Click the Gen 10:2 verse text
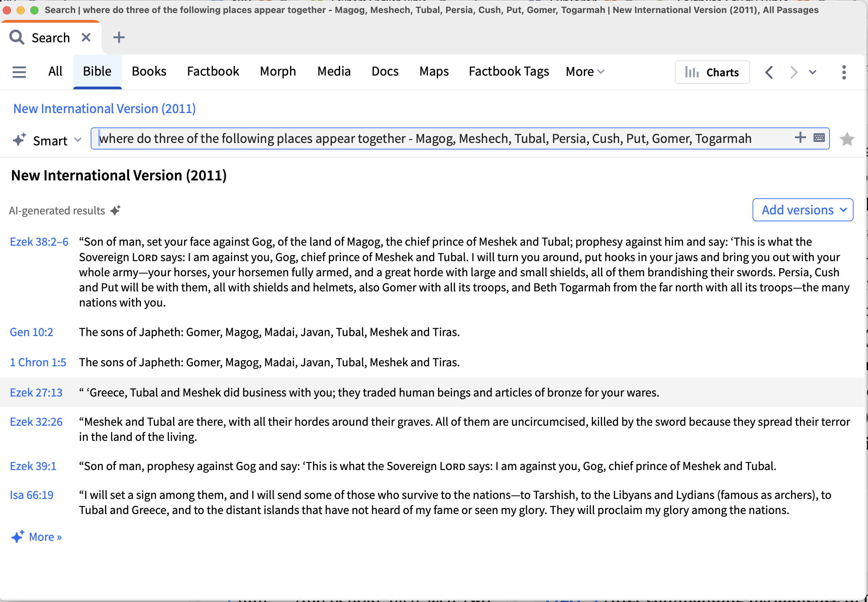The width and height of the screenshot is (868, 602). (x=269, y=332)
